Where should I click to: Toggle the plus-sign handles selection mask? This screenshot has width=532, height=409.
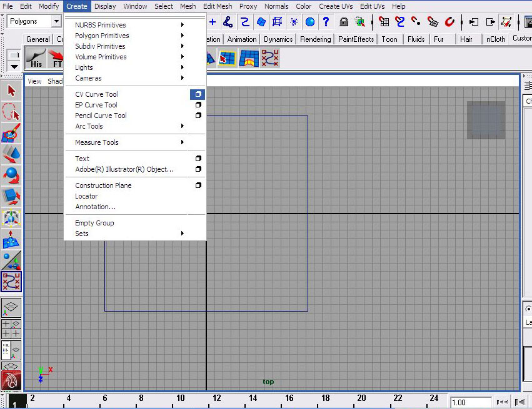(213, 22)
